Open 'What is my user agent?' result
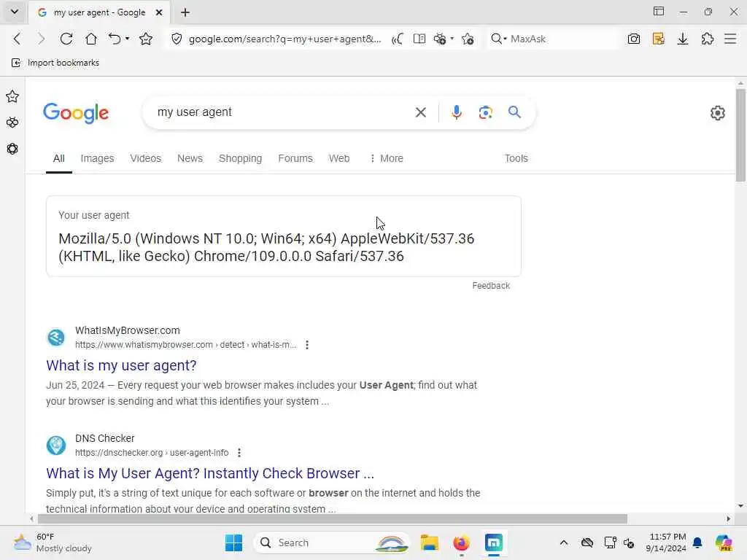 click(x=121, y=365)
